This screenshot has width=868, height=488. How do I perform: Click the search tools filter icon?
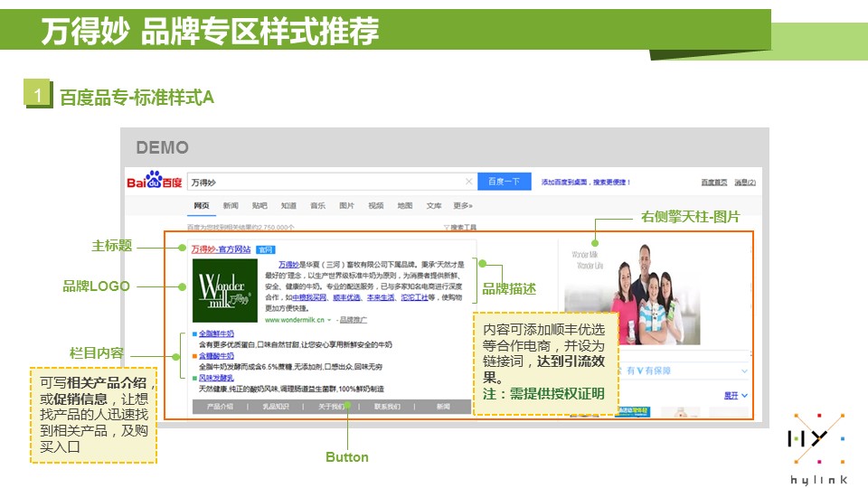447,228
